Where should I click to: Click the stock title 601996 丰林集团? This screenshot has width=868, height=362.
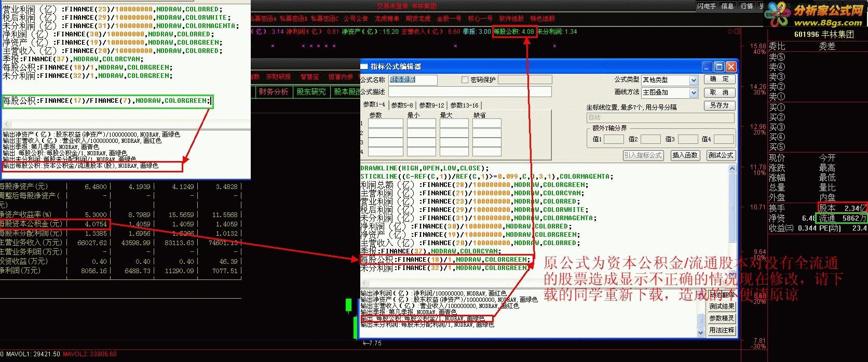[824, 34]
